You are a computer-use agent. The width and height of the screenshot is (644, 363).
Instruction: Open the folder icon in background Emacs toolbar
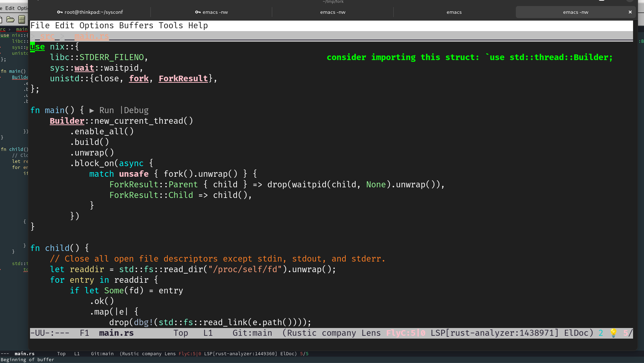[x=10, y=19]
